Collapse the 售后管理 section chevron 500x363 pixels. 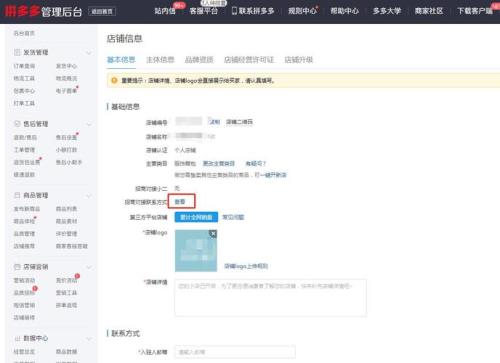tap(89, 124)
